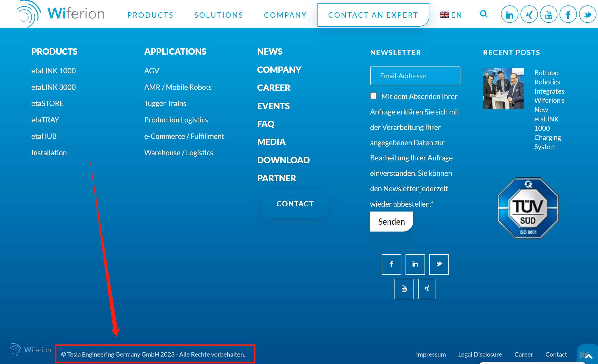Viewport: 598px width, 364px height.
Task: Open e-Commerce / Fulfillment link
Action: [x=184, y=136]
